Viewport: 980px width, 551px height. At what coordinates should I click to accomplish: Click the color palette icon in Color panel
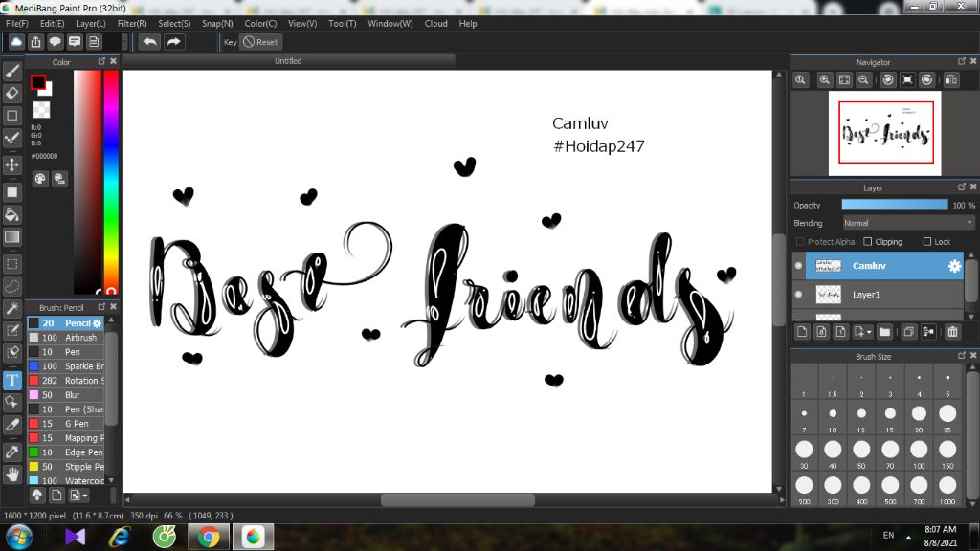[x=40, y=179]
